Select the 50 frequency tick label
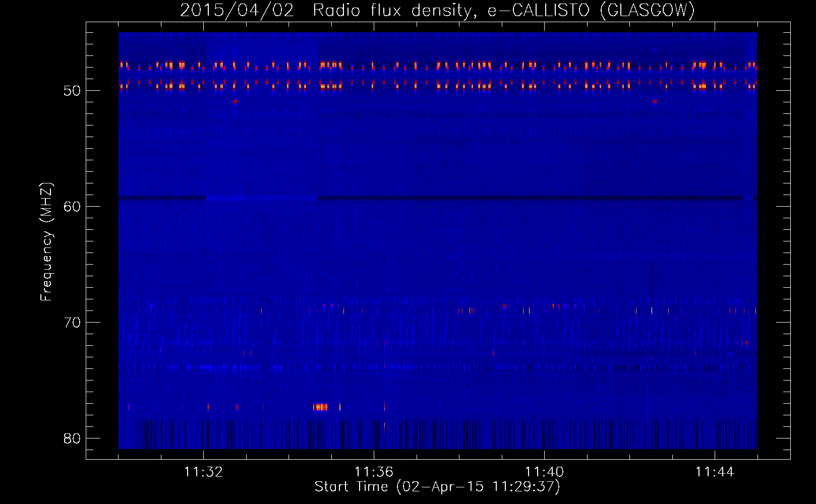The image size is (816, 504). (x=72, y=91)
